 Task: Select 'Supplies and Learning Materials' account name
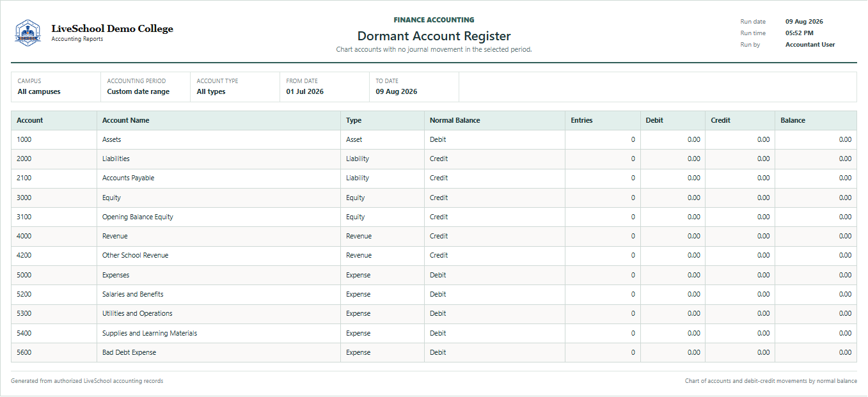[150, 333]
